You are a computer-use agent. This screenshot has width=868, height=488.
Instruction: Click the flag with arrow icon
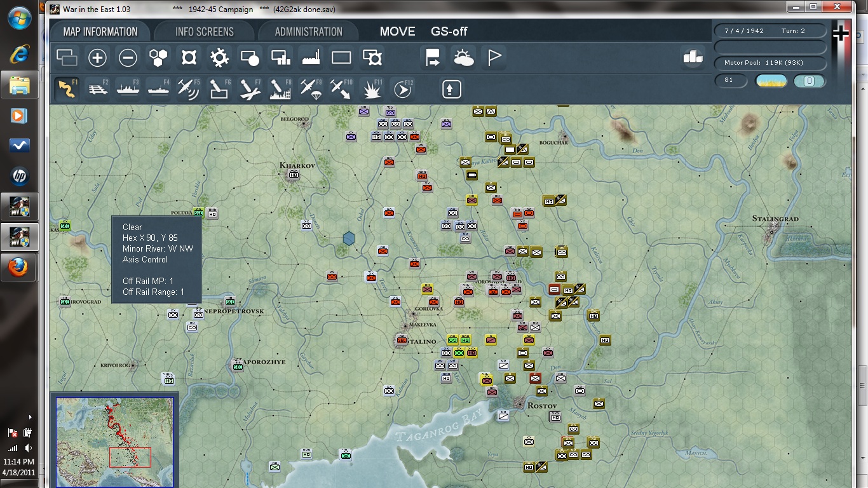tap(433, 58)
